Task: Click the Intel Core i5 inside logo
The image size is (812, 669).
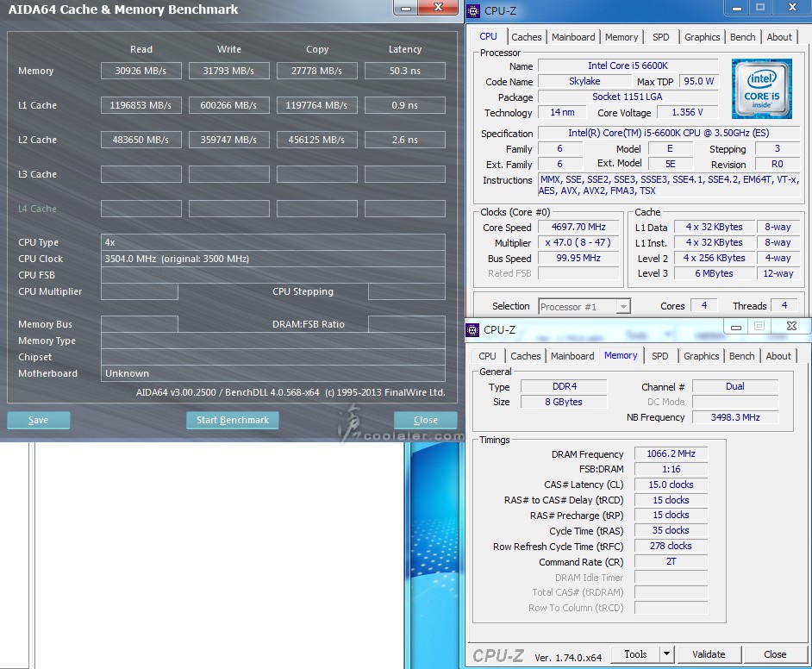Action: coord(761,89)
